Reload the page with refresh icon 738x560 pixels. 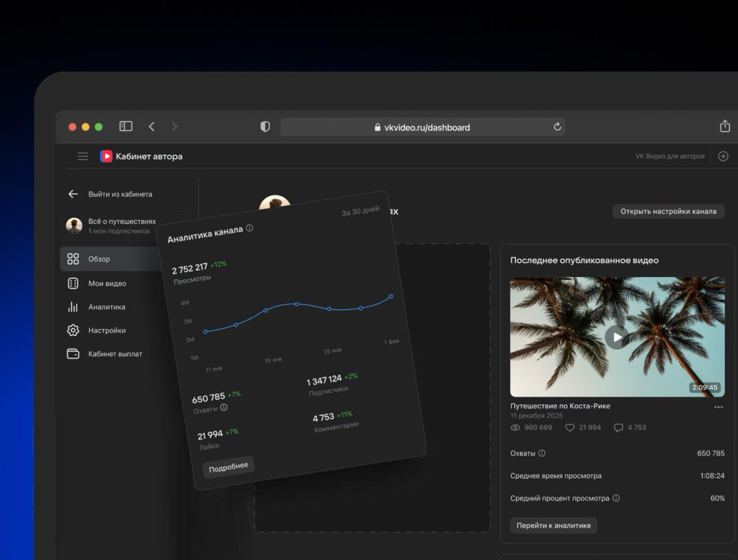pos(557,127)
